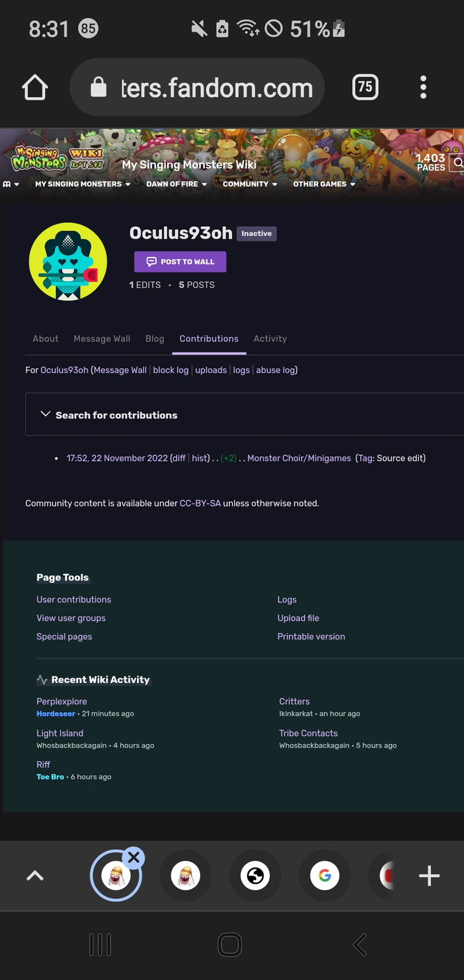Viewport: 464px width, 980px height.
Task: Switch to the Google tab
Action: (325, 875)
